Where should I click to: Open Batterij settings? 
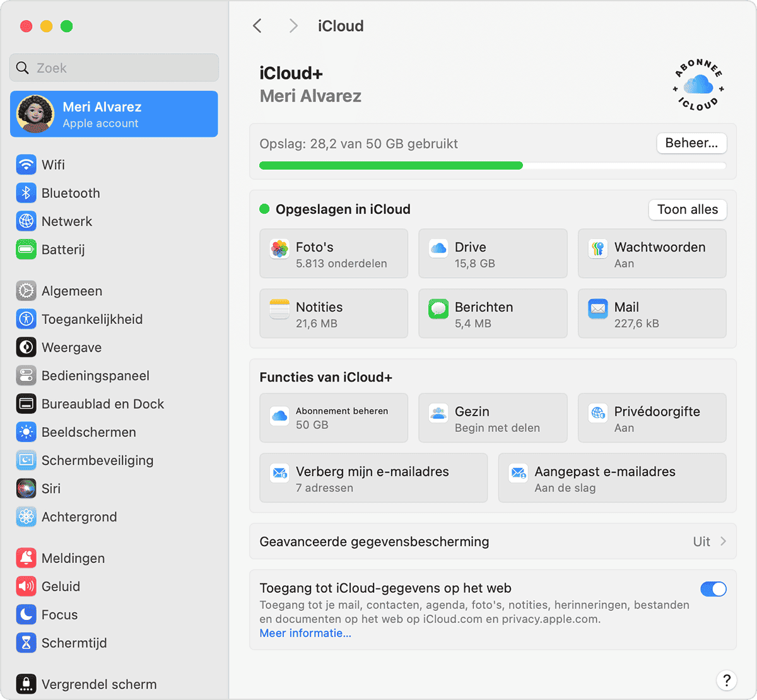click(x=50, y=250)
